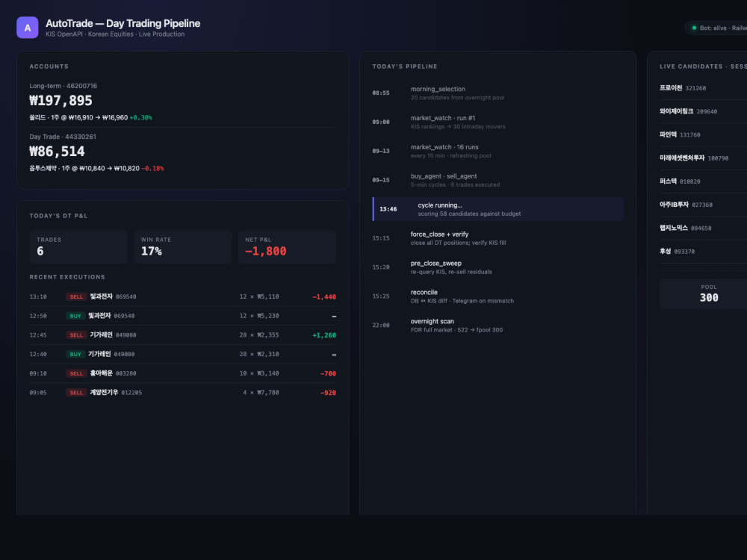
Task: Click the -700 P&L value
Action: coord(328,373)
